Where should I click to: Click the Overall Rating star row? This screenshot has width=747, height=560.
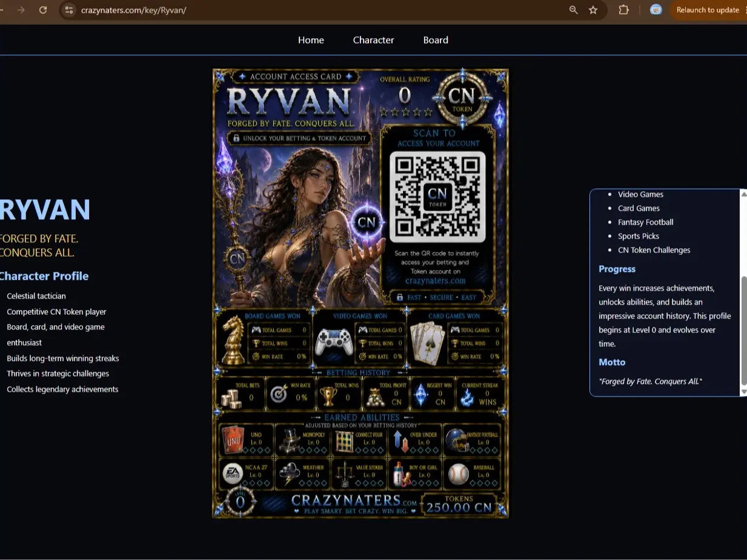pos(405,112)
